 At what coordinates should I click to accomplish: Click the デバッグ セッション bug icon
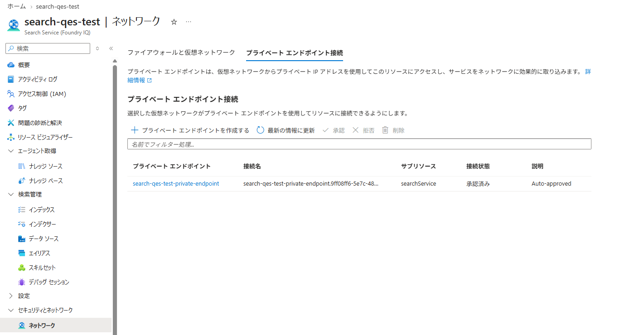coord(21,282)
